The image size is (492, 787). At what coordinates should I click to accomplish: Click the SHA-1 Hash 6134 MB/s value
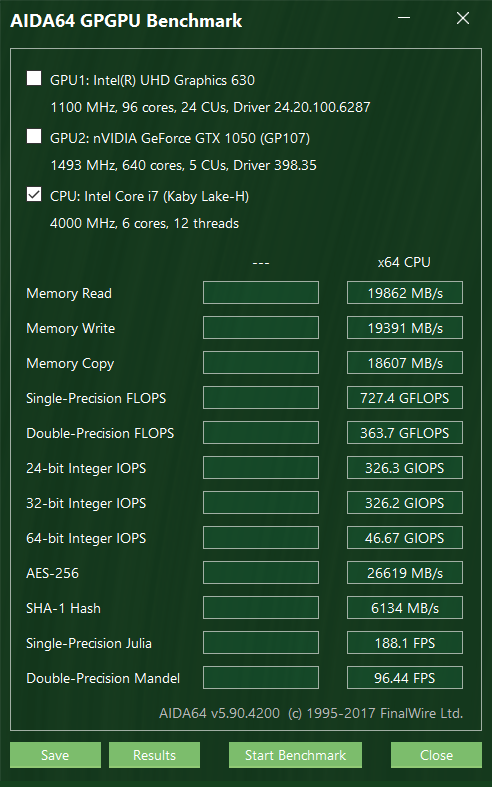(x=405, y=608)
